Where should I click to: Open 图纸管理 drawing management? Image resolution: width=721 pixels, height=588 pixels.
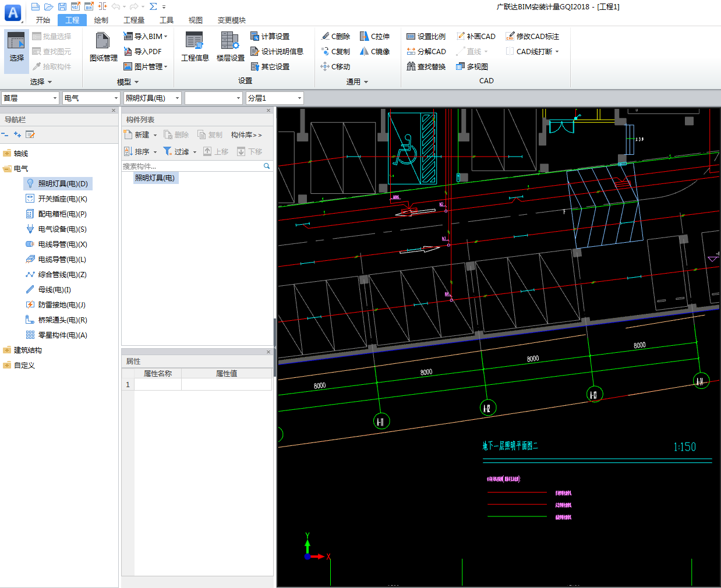pyautogui.click(x=103, y=48)
